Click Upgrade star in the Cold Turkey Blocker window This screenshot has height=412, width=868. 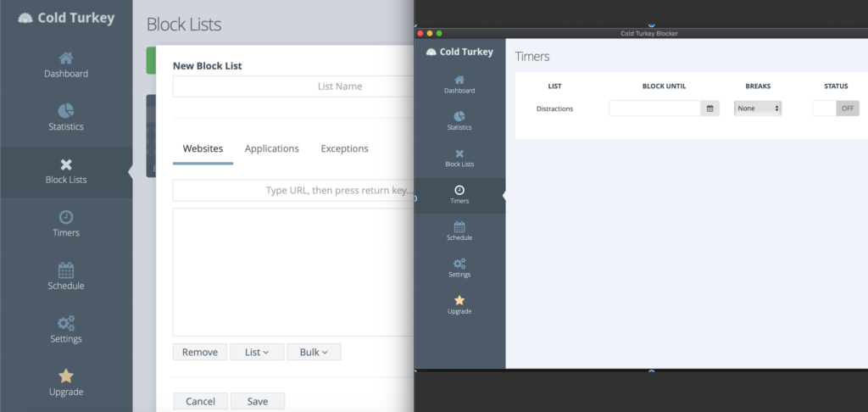(459, 301)
